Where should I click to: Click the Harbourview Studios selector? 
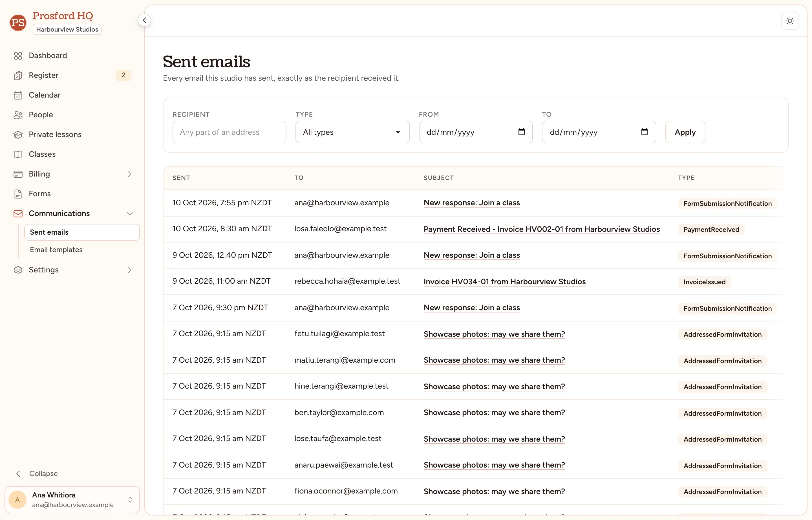(x=67, y=29)
